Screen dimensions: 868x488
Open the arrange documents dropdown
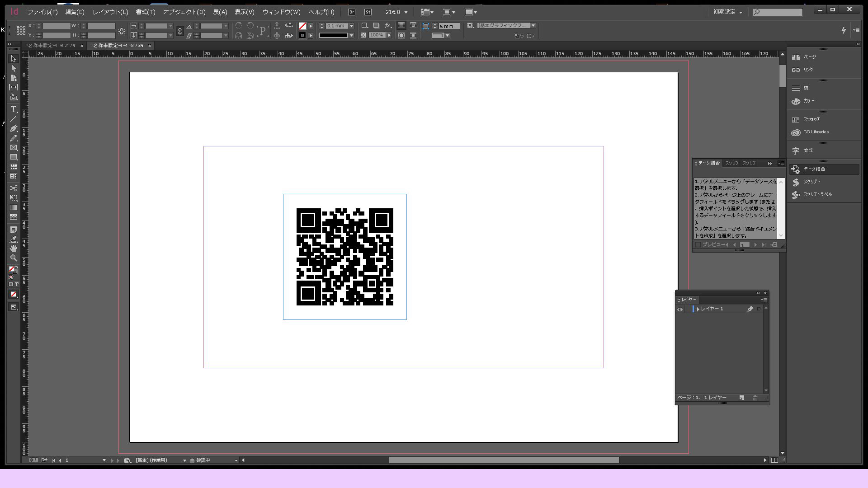point(471,12)
